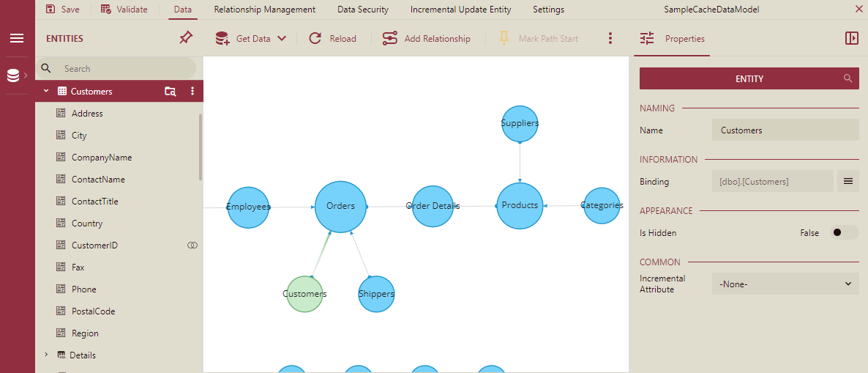Select the Orders entity node
This screenshot has height=373, width=868.
click(340, 207)
